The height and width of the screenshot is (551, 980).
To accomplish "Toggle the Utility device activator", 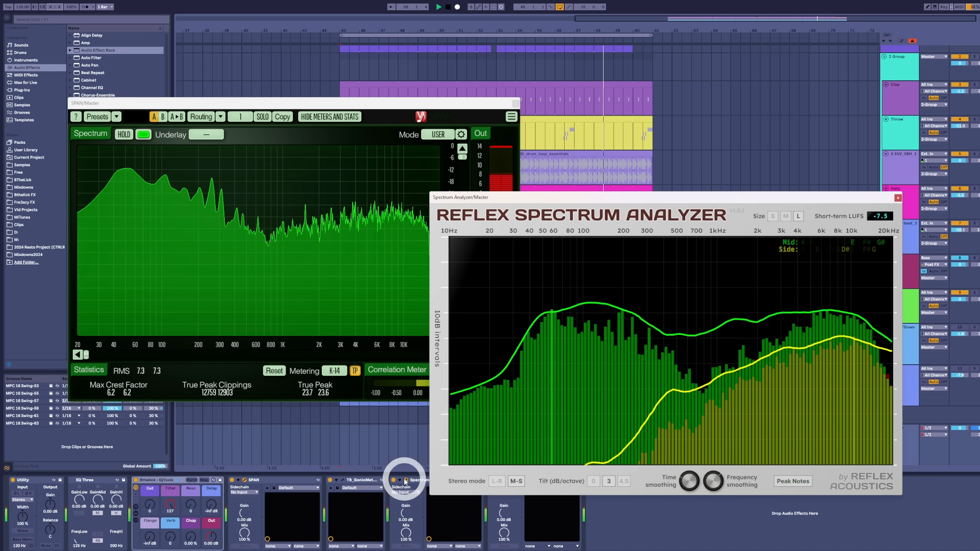I will tap(13, 480).
